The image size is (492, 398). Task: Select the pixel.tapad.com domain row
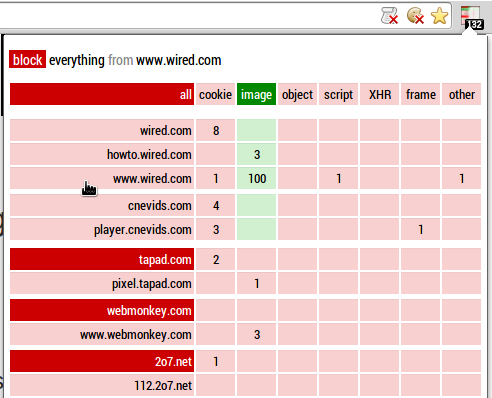[102, 283]
